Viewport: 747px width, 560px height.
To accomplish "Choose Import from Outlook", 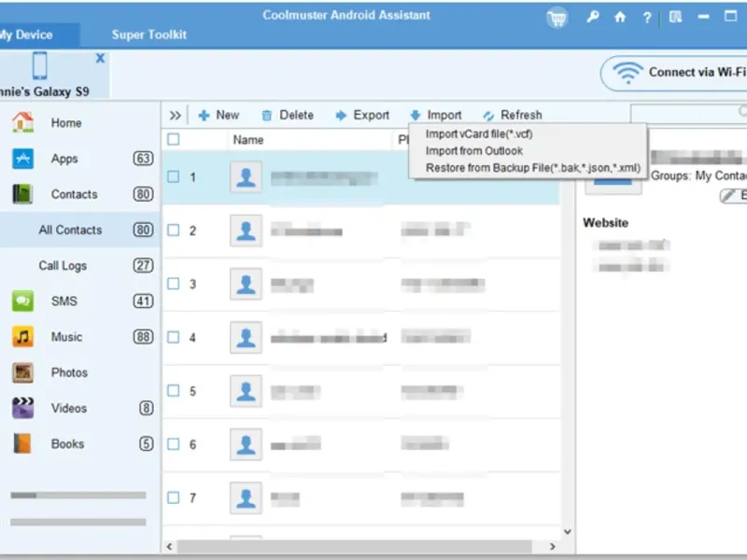I will coord(474,151).
